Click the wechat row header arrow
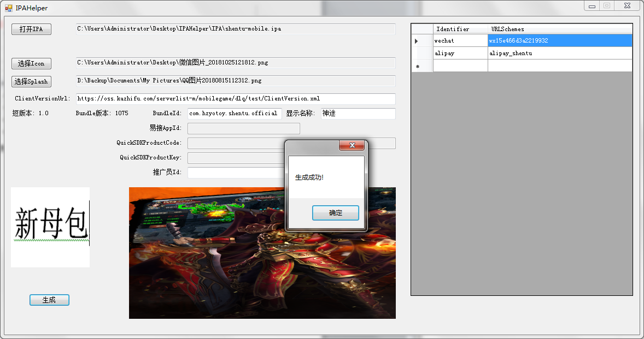Screen dimensions: 644x339 point(422,40)
